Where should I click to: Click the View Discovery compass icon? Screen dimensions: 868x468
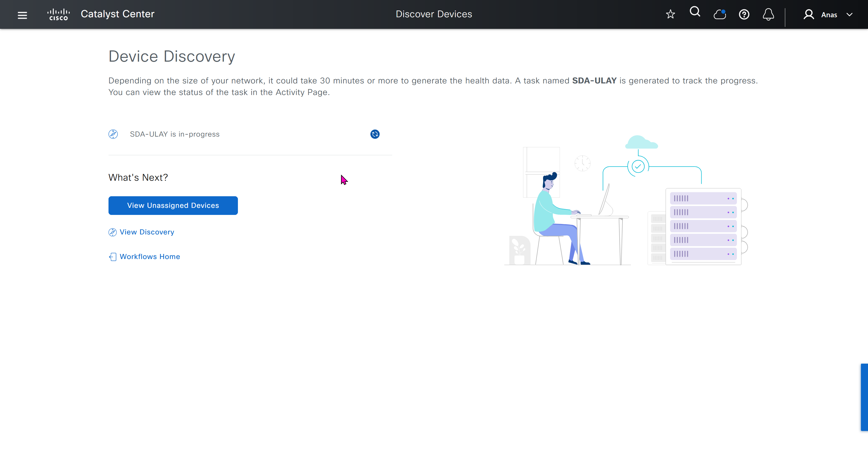click(112, 232)
